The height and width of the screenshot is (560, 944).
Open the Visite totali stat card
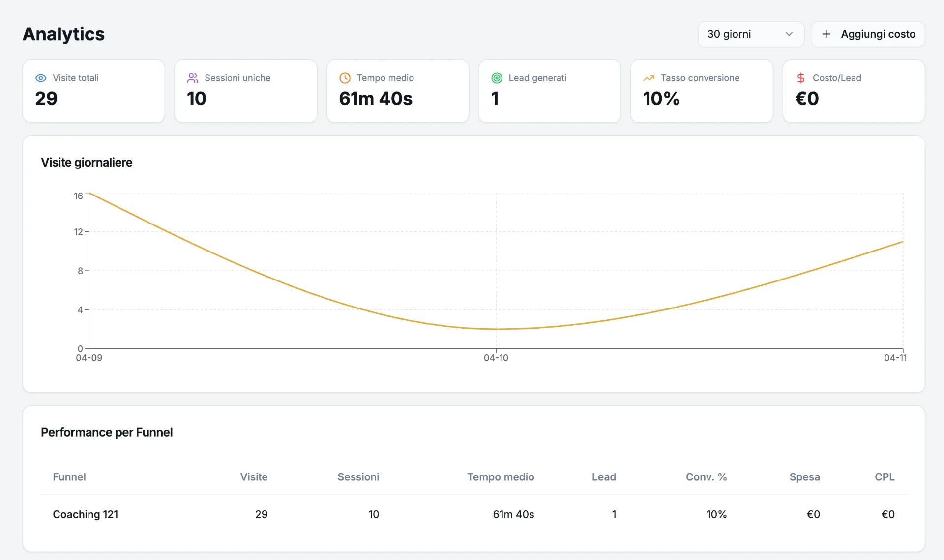[94, 91]
